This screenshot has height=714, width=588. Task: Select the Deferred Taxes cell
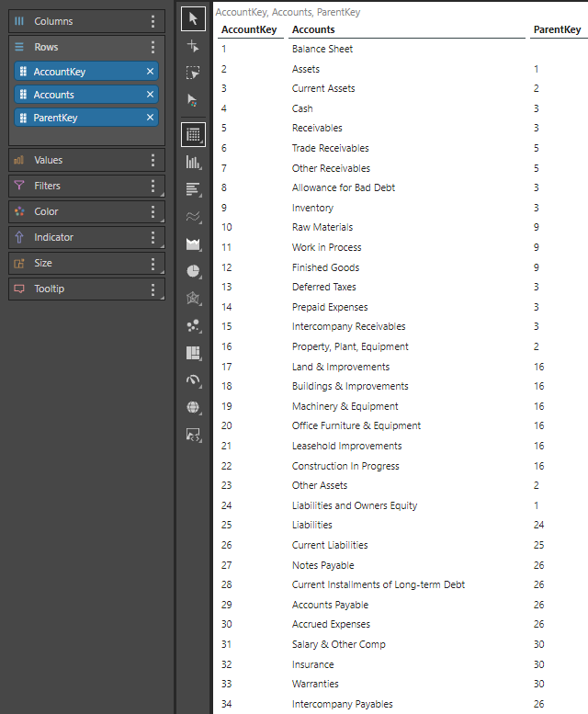pyautogui.click(x=323, y=287)
